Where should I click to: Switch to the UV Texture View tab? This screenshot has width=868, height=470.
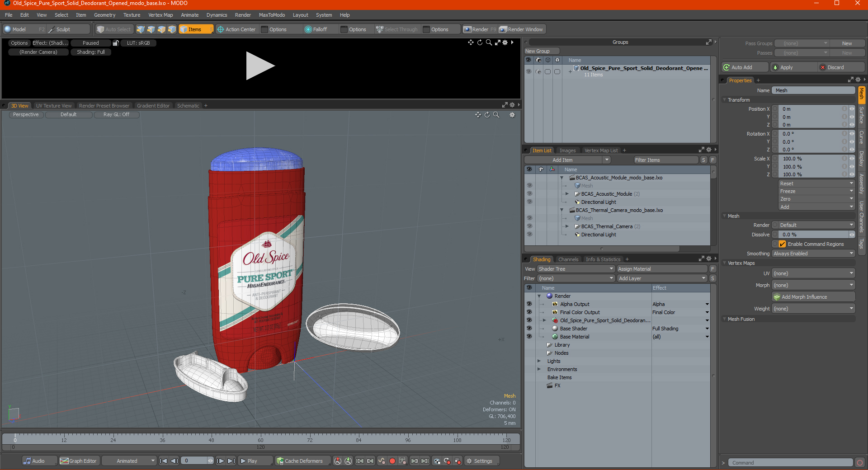point(54,106)
